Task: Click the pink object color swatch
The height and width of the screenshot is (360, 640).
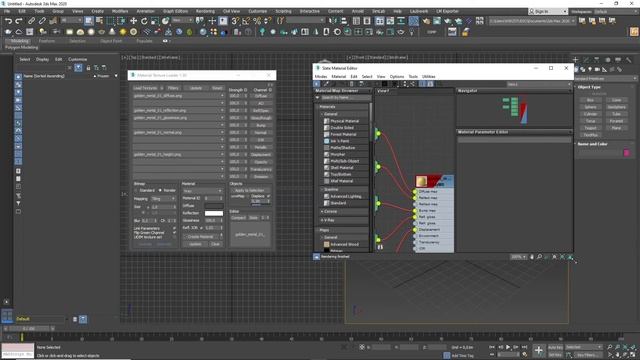Action: 627,153
